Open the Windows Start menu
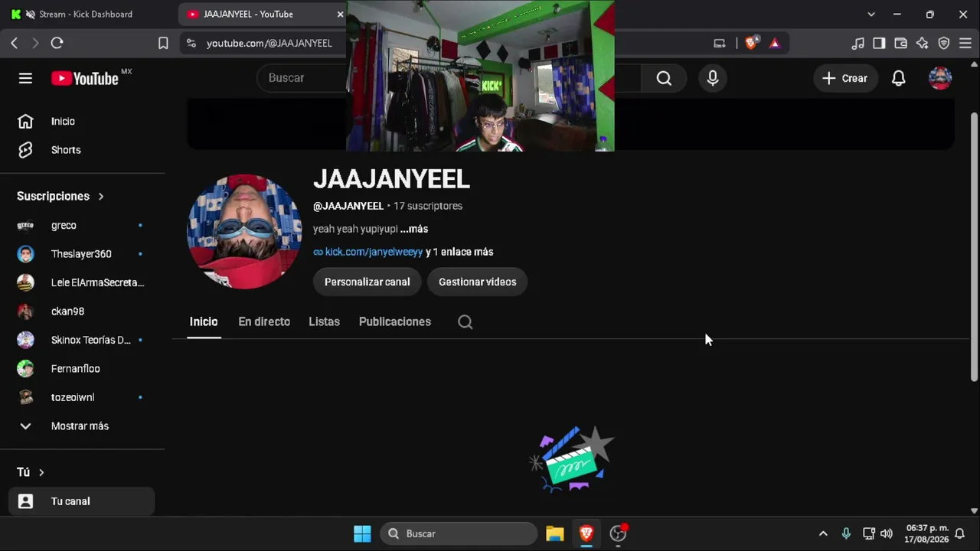This screenshot has width=980, height=551. pos(362,533)
